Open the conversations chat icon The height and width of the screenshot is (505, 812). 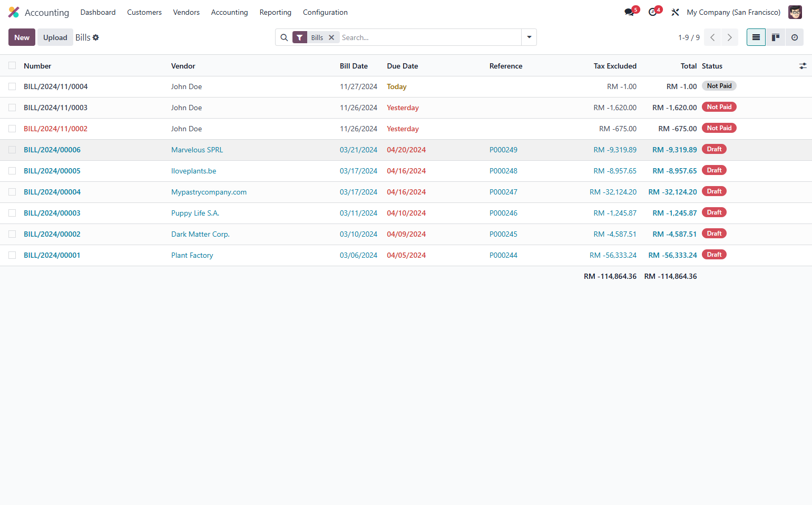[629, 12]
